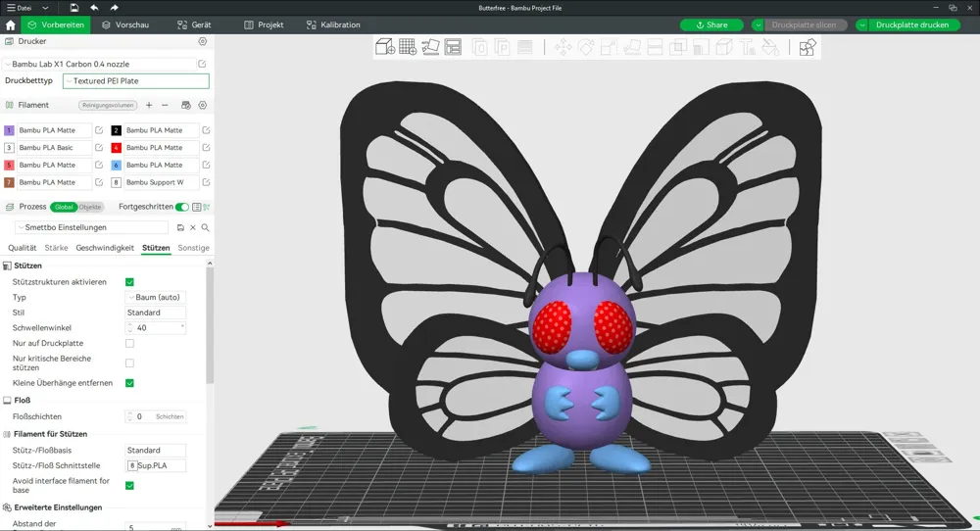Click the Druckplatte drucken button
980x531 pixels.
pos(912,25)
